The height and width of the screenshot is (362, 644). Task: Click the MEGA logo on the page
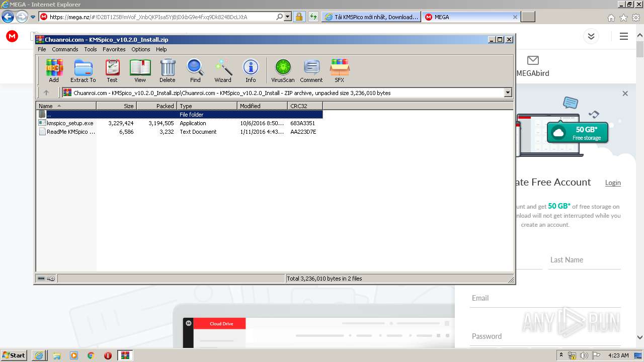pyautogui.click(x=12, y=36)
